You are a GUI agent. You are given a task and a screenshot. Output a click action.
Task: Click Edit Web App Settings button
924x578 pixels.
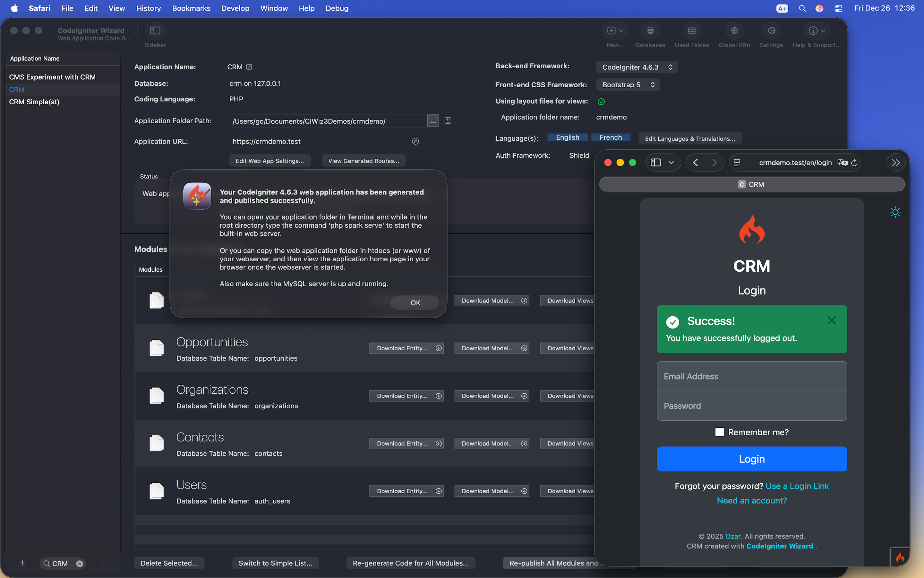pos(269,161)
